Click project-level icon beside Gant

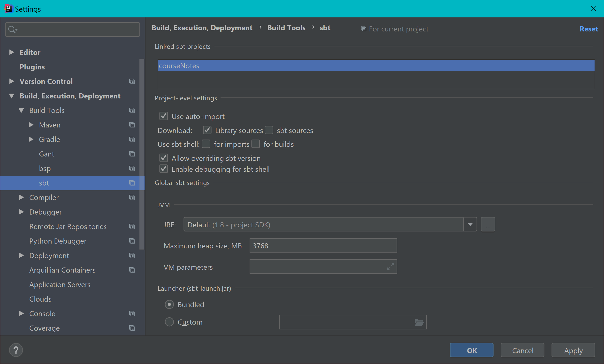(x=132, y=154)
